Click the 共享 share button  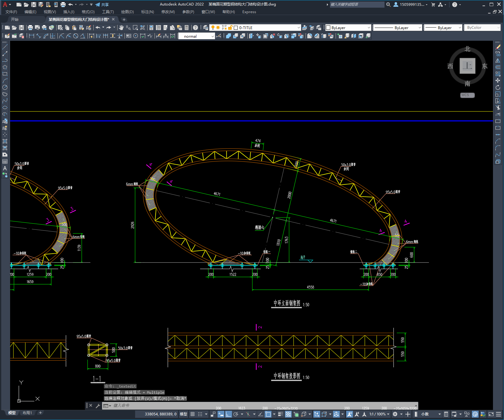102,5
